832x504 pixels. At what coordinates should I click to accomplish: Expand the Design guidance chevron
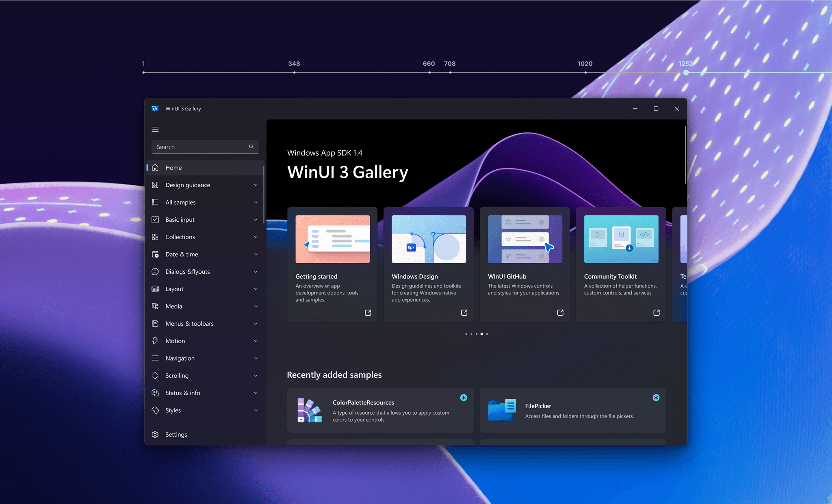coord(256,185)
